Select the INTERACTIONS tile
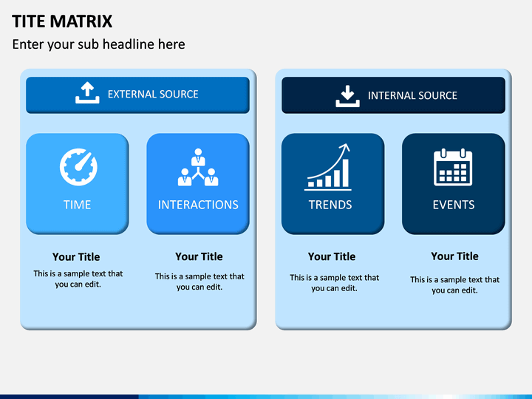 [x=198, y=183]
